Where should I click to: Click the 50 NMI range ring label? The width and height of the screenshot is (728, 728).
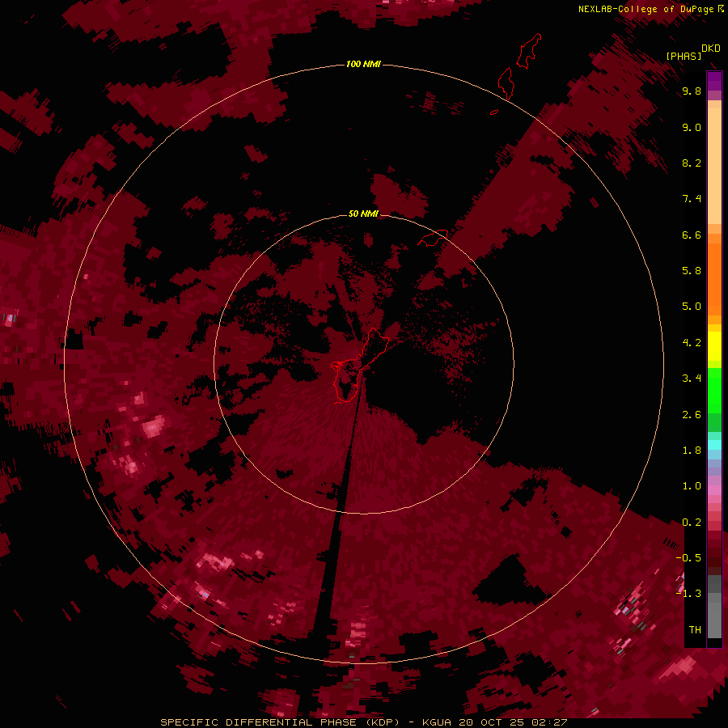(363, 214)
